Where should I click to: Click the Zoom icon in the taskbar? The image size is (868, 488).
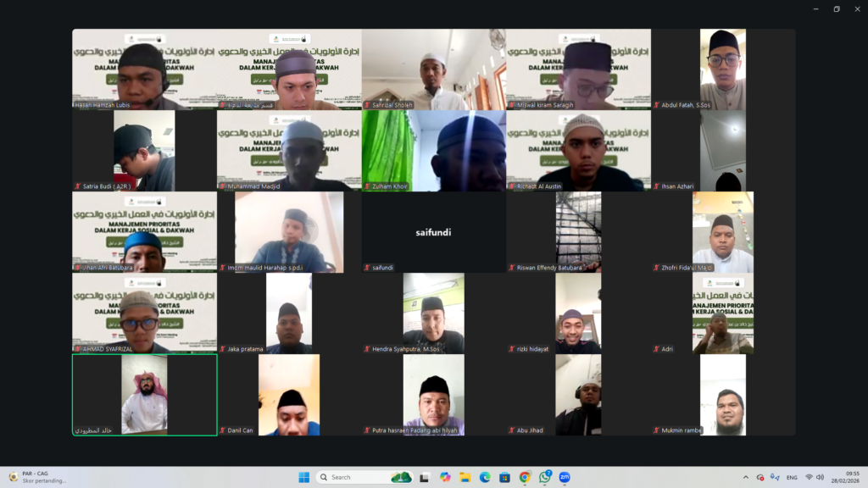pos(565,477)
